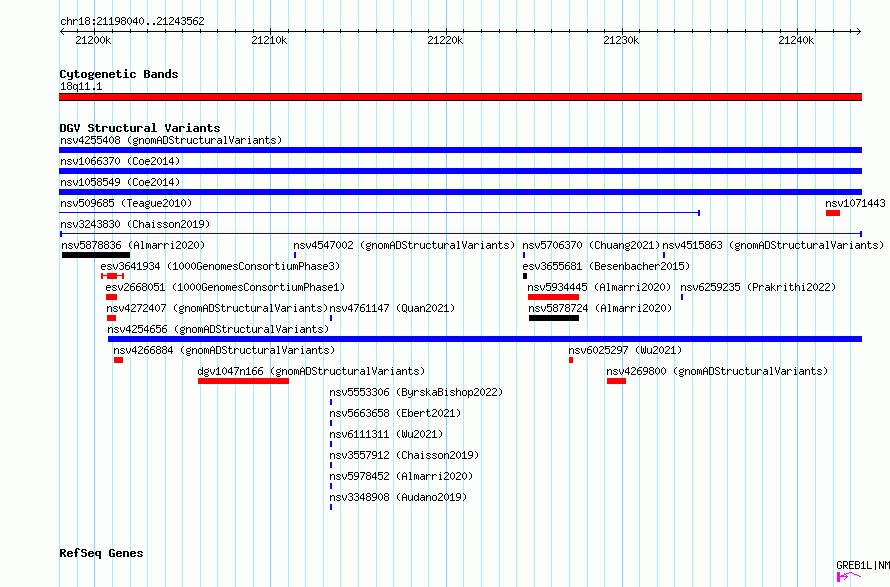Click the 18q11.1 band label
Viewport: 890px width, 587px height.
pos(81,86)
